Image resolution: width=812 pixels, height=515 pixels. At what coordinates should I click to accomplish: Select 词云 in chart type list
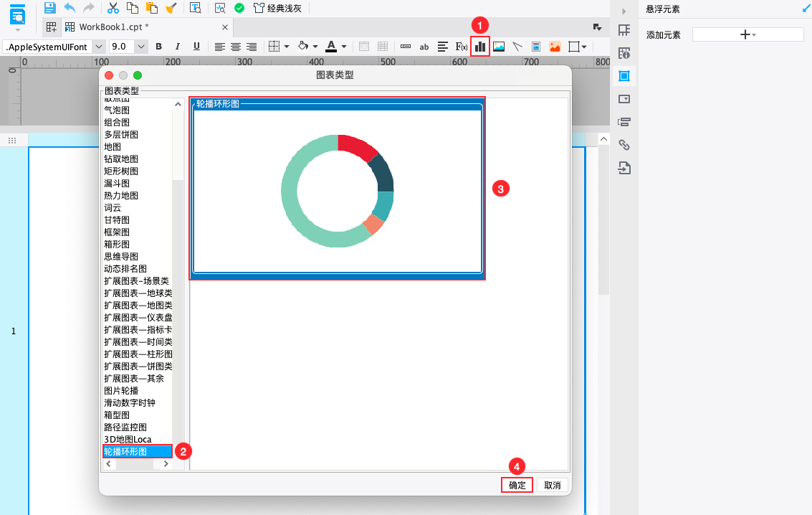coord(113,208)
